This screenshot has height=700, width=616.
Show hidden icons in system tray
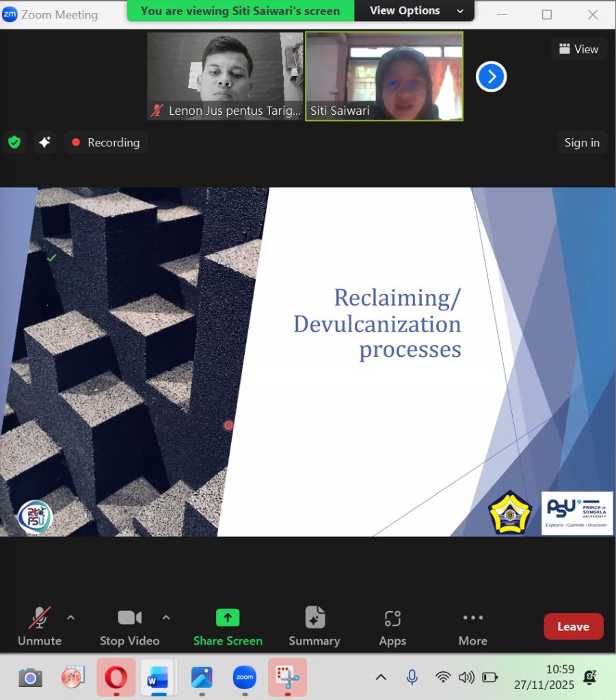click(381, 677)
